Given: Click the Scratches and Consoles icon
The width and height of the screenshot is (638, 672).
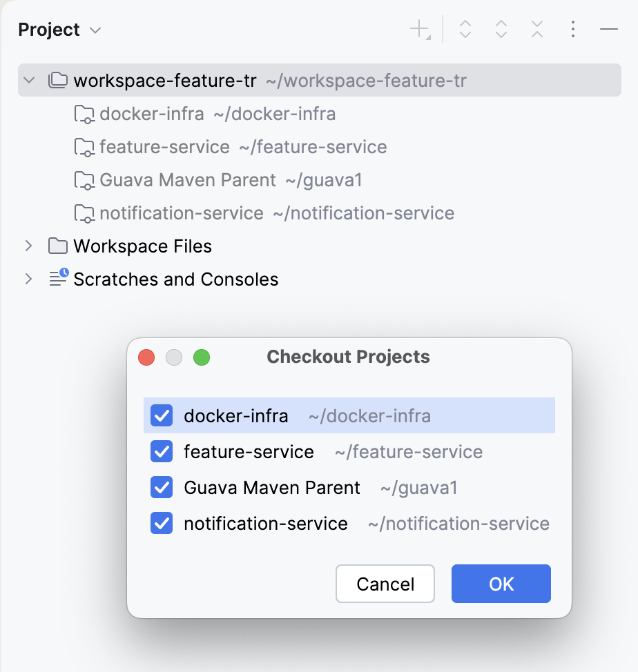Looking at the screenshot, I should (x=57, y=279).
